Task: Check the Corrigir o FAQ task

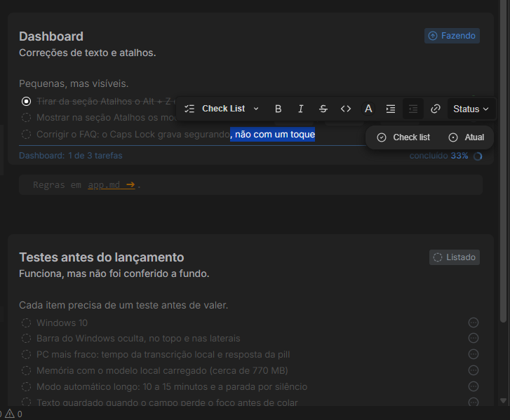Action: pos(27,134)
